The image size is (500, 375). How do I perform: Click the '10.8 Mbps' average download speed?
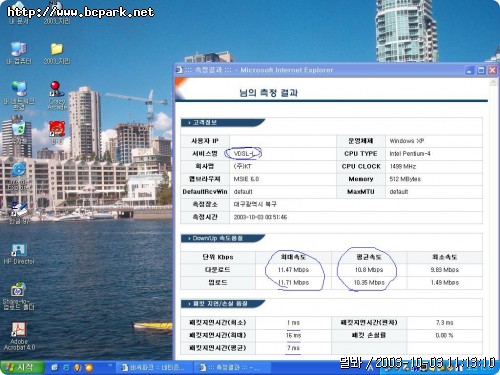coord(369,270)
